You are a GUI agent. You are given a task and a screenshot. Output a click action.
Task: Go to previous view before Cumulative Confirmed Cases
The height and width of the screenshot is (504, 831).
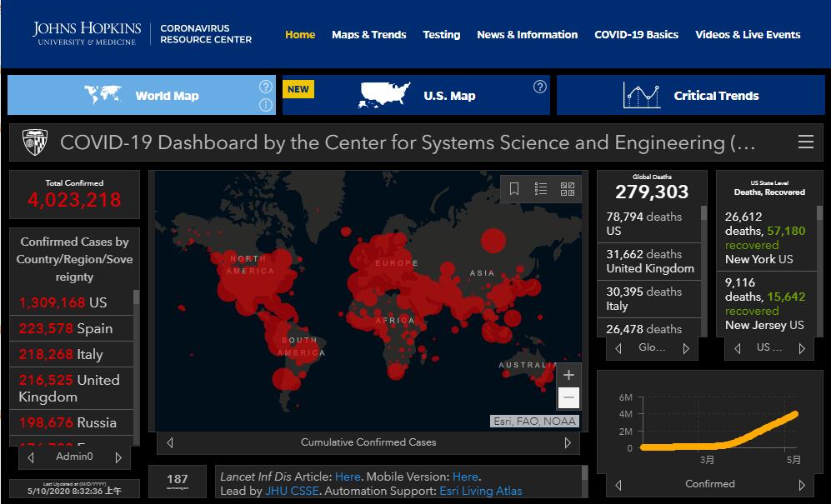click(x=170, y=442)
